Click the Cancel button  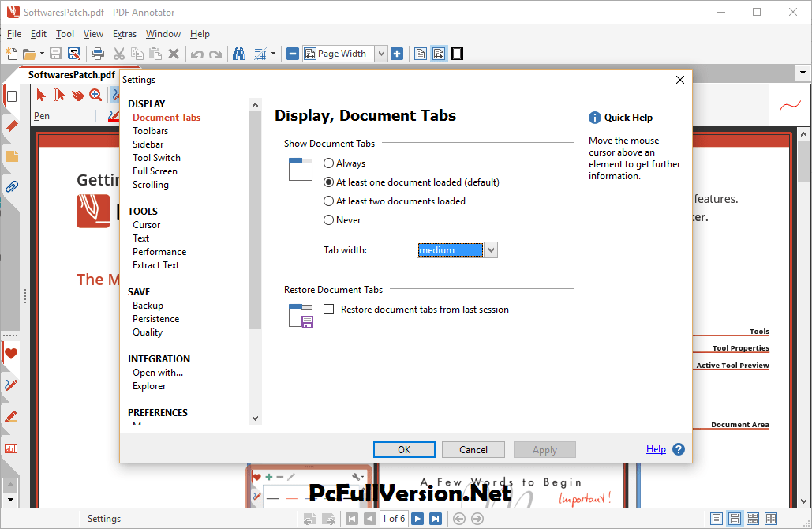tap(473, 450)
